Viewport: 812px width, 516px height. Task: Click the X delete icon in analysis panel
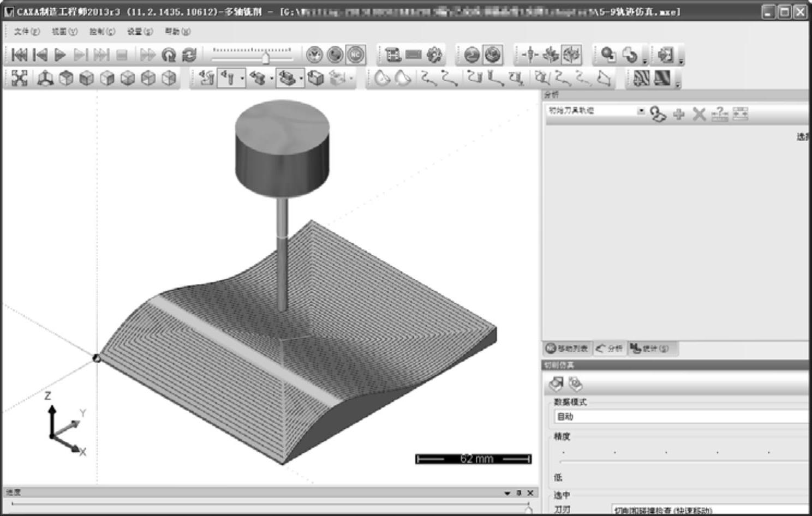(x=699, y=114)
